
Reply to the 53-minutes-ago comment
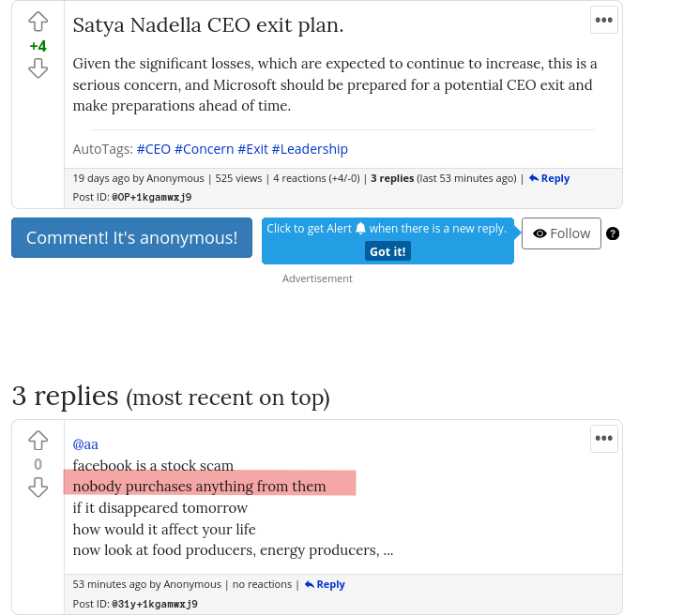325,584
